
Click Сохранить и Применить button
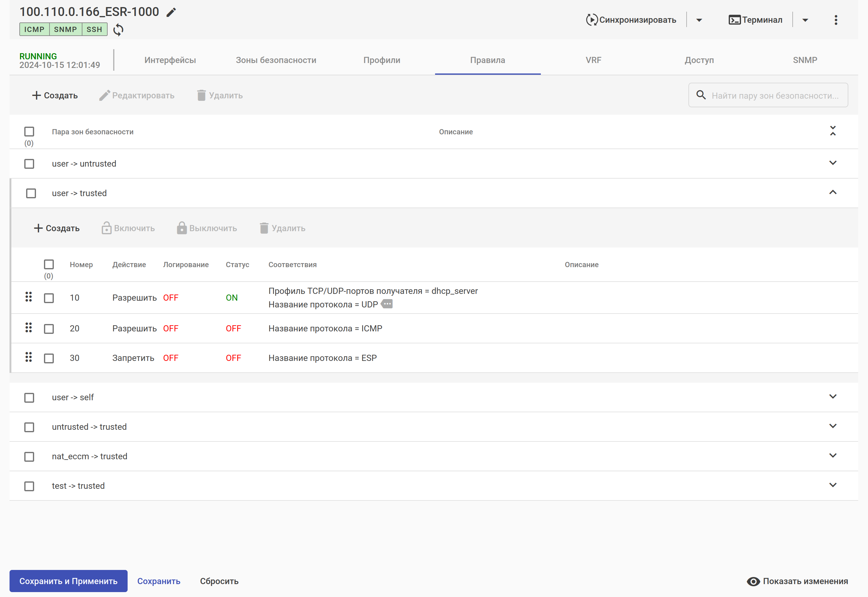click(x=69, y=581)
